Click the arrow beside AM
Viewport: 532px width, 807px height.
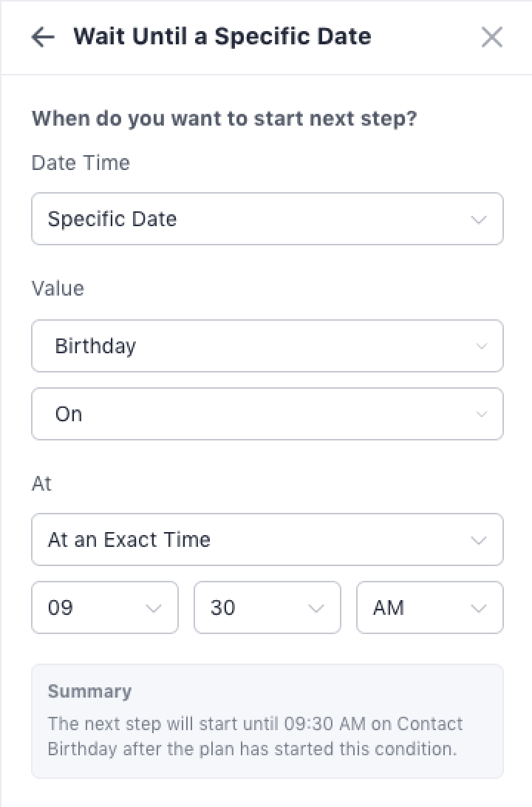[x=479, y=608]
